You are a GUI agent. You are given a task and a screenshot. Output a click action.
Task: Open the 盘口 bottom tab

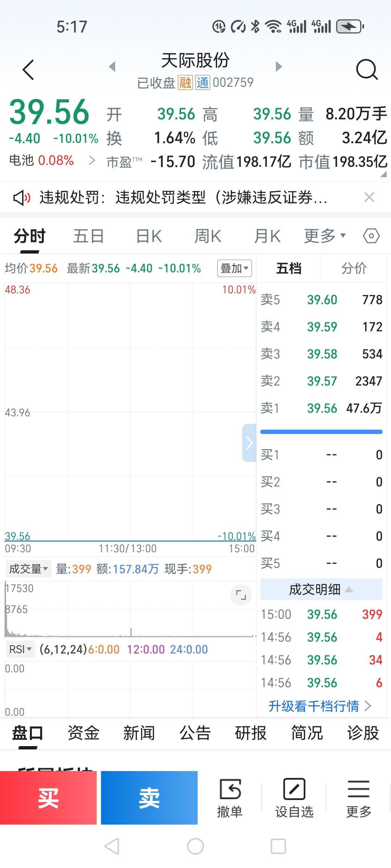click(28, 733)
